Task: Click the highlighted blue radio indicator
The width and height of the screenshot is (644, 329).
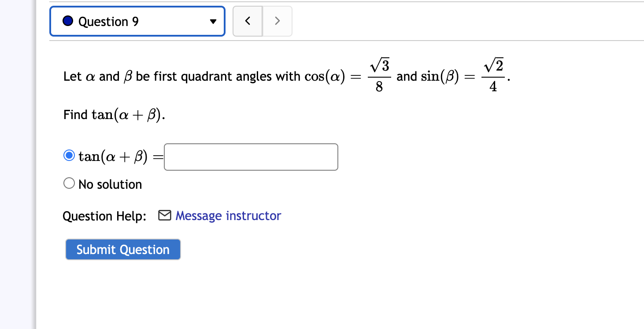Action: [69, 155]
